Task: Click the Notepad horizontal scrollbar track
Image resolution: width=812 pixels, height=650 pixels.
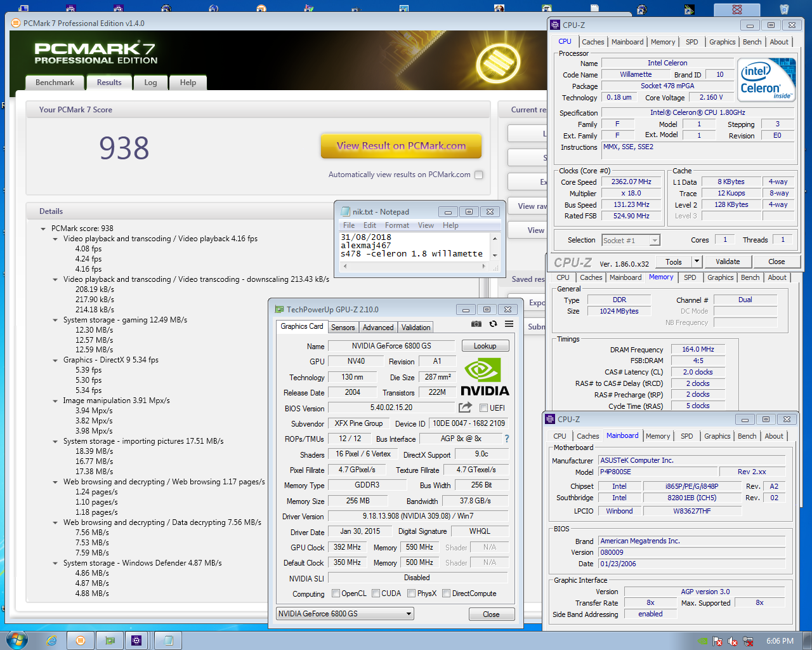Action: click(414, 267)
